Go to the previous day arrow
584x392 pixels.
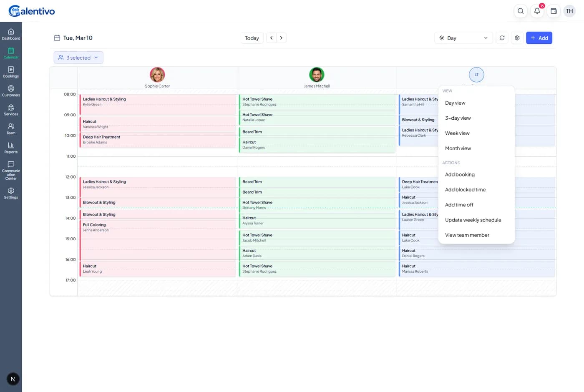(x=271, y=38)
